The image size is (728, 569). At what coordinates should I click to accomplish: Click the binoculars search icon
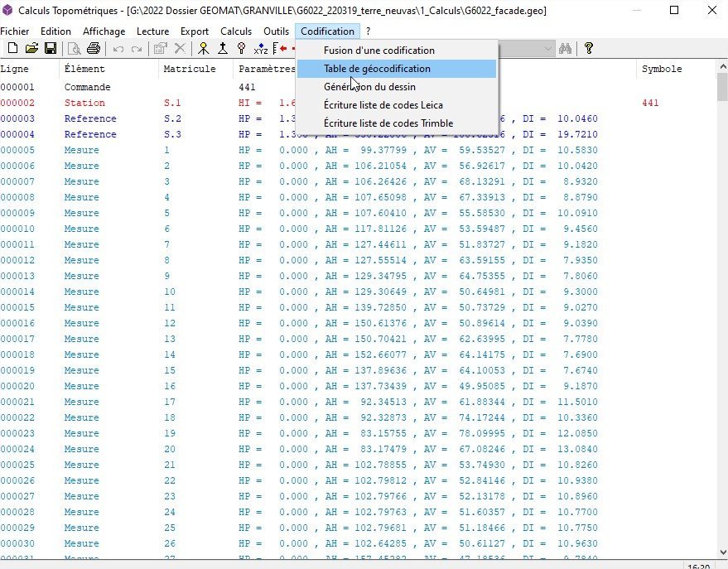(x=565, y=48)
